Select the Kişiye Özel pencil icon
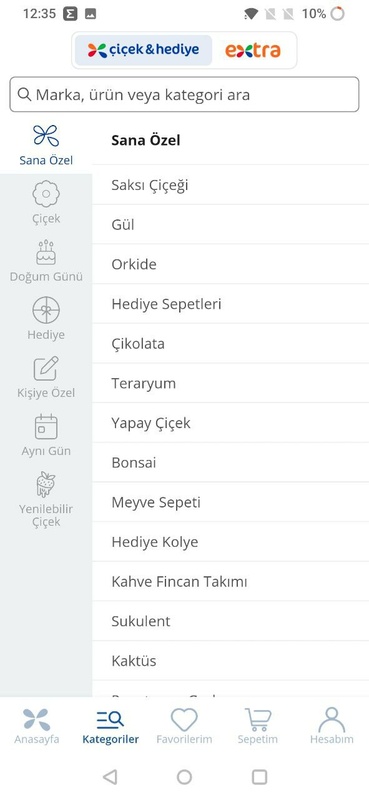 pyautogui.click(x=46, y=368)
